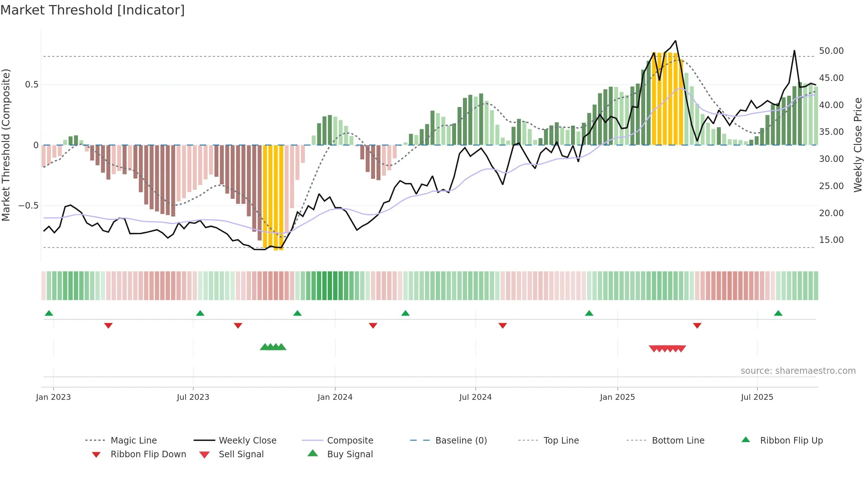
Task: Click the Weekly Close Price axis title
Action: pyautogui.click(x=858, y=145)
